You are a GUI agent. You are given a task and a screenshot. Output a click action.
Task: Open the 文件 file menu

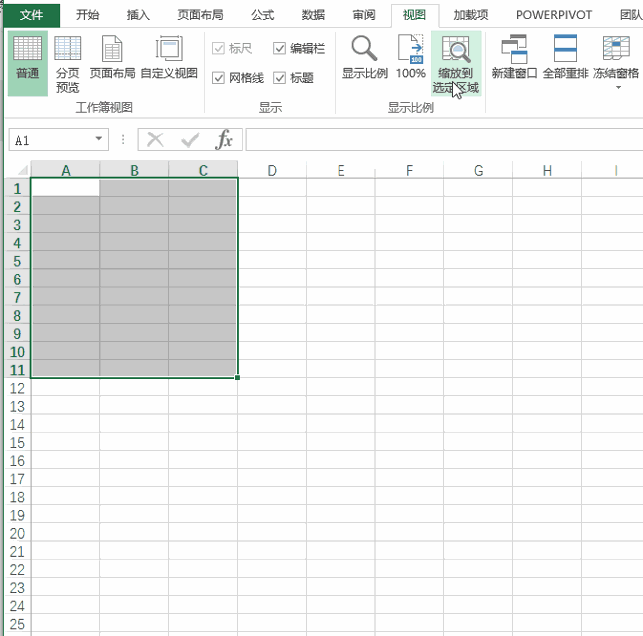click(31, 15)
